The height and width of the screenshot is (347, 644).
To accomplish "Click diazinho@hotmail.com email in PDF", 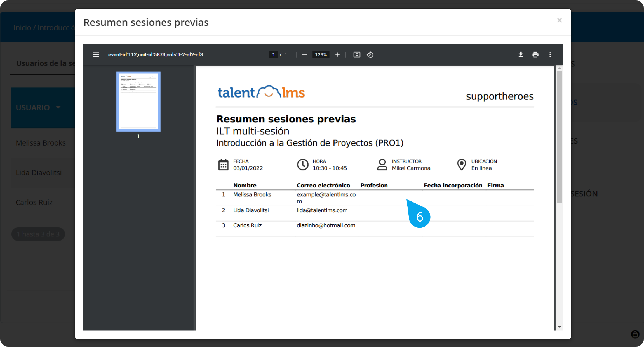I will pyautogui.click(x=326, y=225).
